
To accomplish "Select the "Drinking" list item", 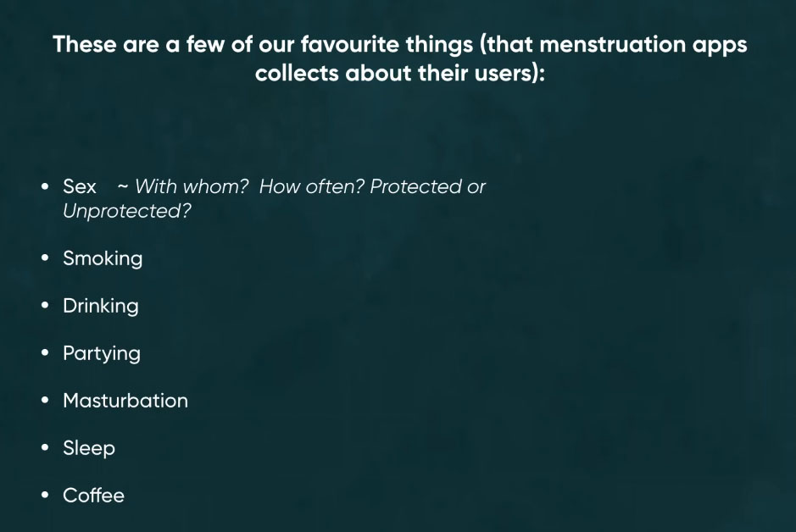I will click(100, 306).
